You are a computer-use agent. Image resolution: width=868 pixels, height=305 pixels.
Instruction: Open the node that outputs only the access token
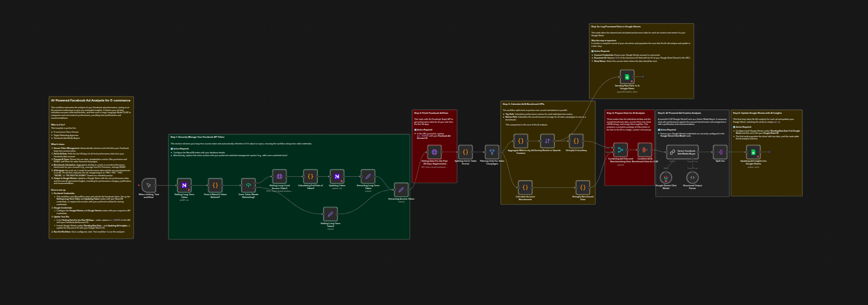tap(401, 190)
